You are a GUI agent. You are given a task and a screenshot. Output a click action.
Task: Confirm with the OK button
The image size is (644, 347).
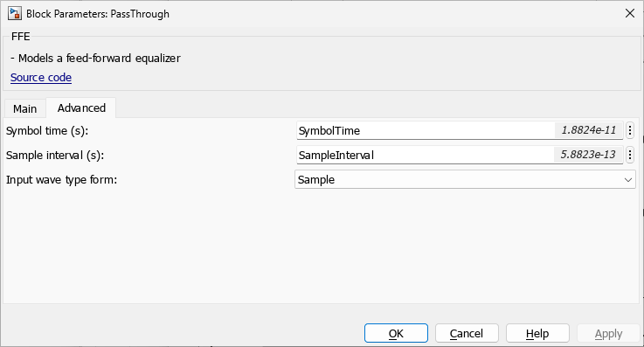[x=396, y=333]
